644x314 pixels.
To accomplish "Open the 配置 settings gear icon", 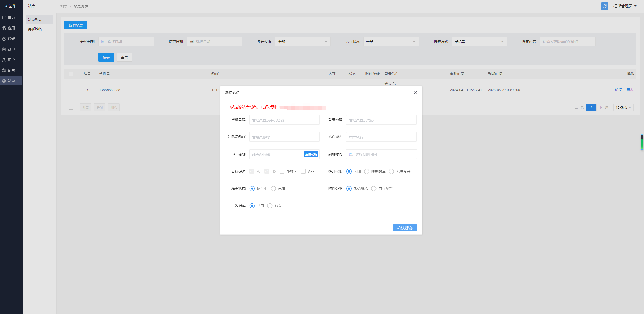I will click(4, 70).
